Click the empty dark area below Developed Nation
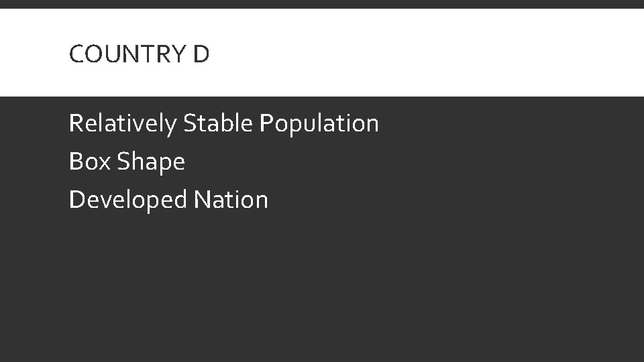The width and height of the screenshot is (644, 362). [x=322, y=288]
